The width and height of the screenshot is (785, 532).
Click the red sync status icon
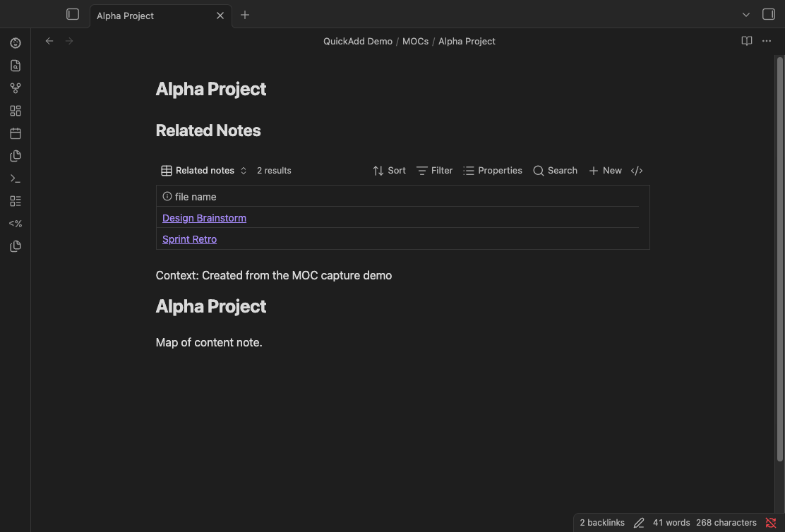(x=771, y=523)
